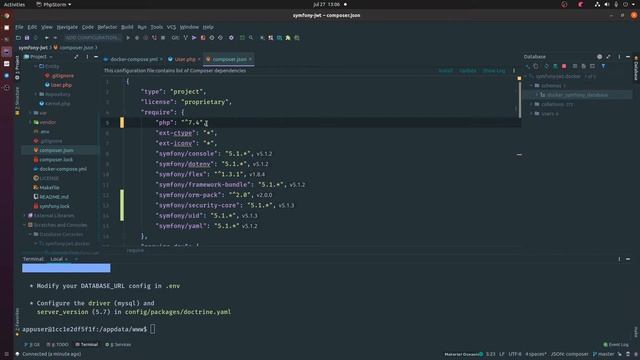Screen dimensions: 640x360
Task: Click the master Git branch widget
Action: point(603,354)
